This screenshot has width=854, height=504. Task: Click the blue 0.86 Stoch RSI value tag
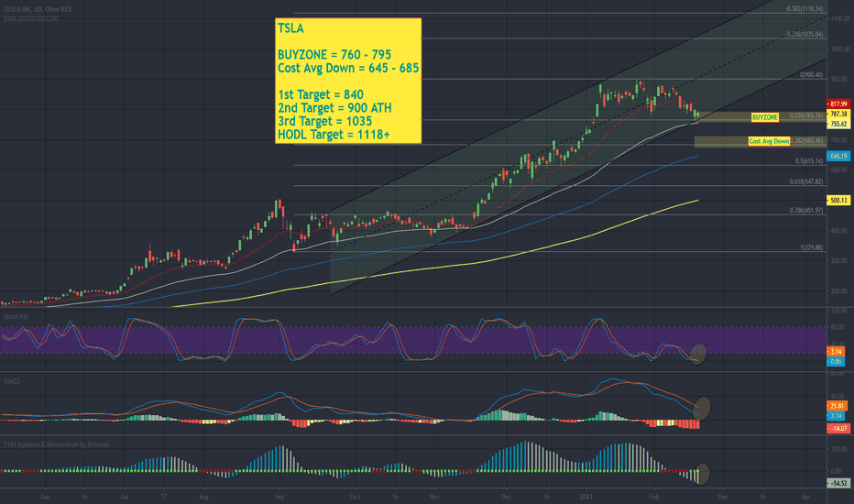tap(837, 362)
